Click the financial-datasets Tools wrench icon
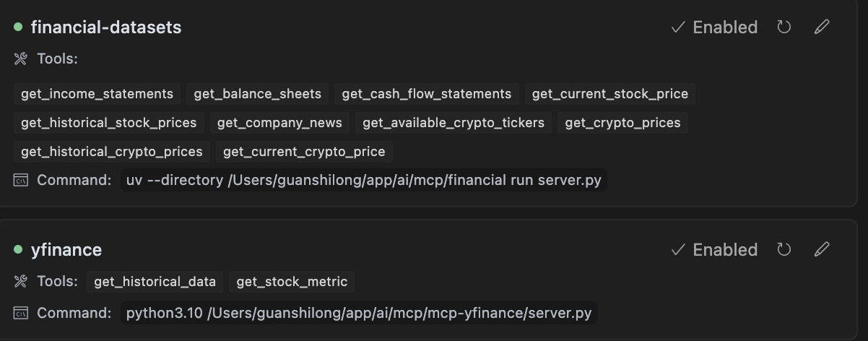Image resolution: width=868 pixels, height=341 pixels. click(x=20, y=59)
